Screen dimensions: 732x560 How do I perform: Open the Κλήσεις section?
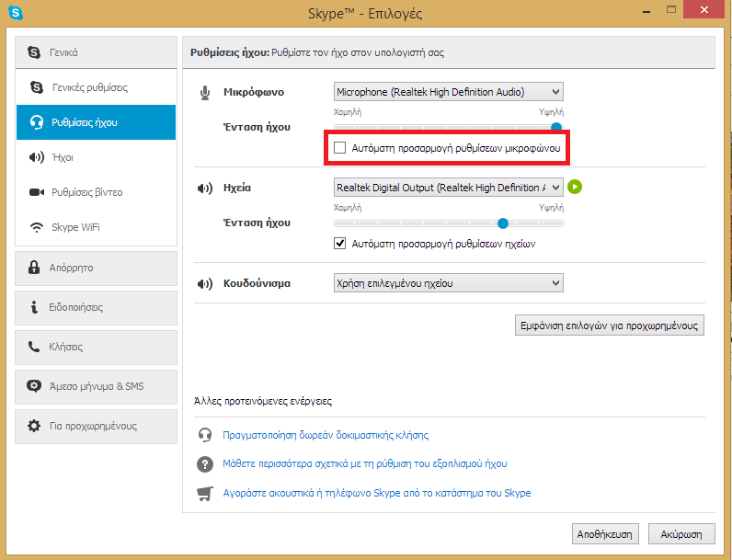[97, 348]
